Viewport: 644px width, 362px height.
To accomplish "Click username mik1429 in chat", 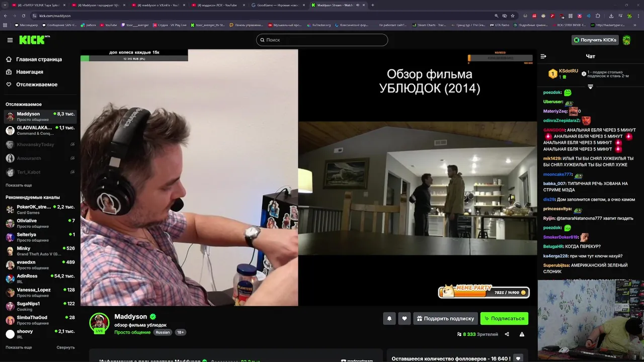I will (552, 158).
